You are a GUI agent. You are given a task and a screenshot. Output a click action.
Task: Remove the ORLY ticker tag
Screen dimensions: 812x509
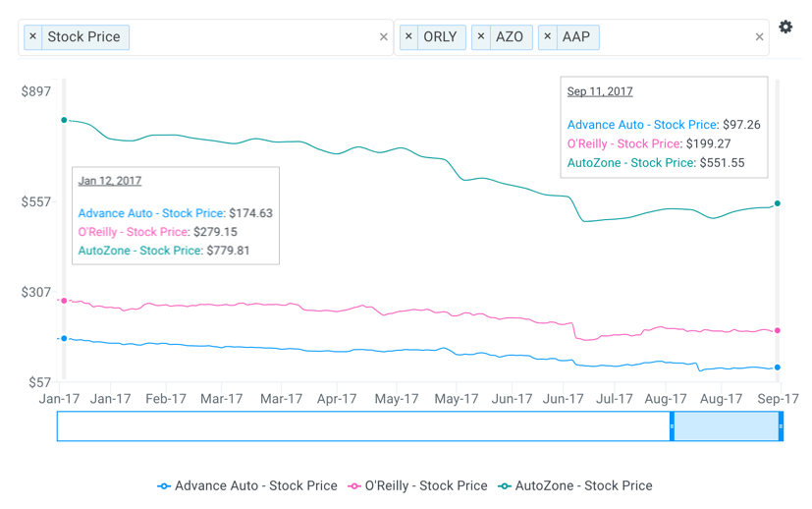[x=409, y=37]
